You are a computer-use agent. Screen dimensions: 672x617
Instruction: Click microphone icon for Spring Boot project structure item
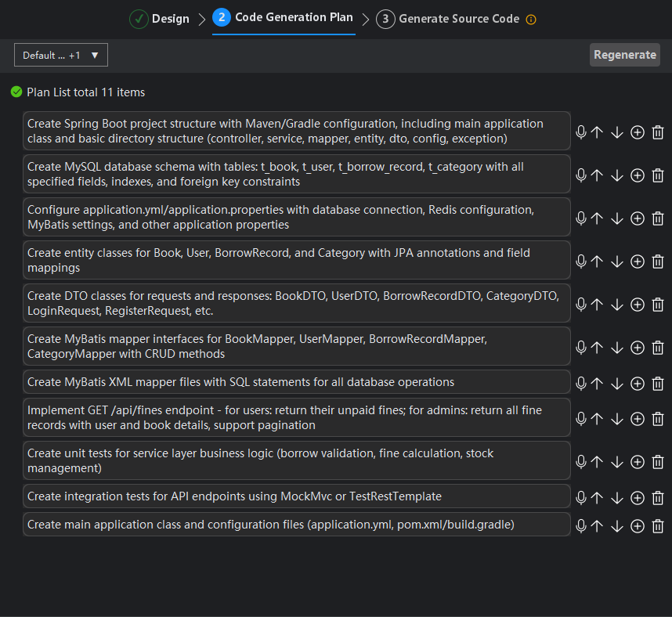tap(581, 132)
